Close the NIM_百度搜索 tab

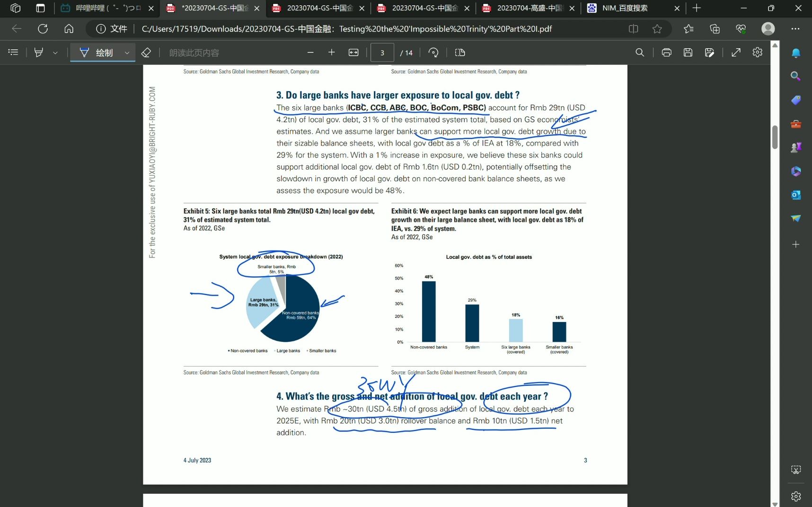pos(677,8)
